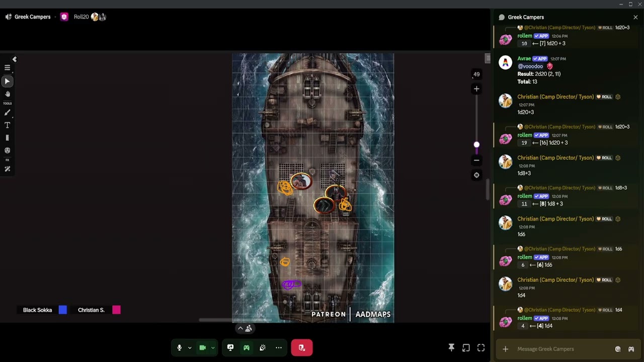This screenshot has width=644, height=362.
Task: Select the FX magic wand tool
Action: point(7,169)
